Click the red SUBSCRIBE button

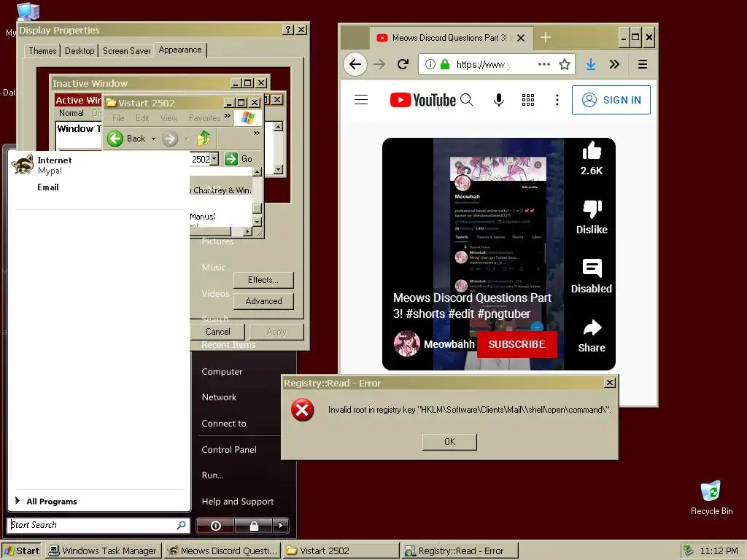coord(517,344)
